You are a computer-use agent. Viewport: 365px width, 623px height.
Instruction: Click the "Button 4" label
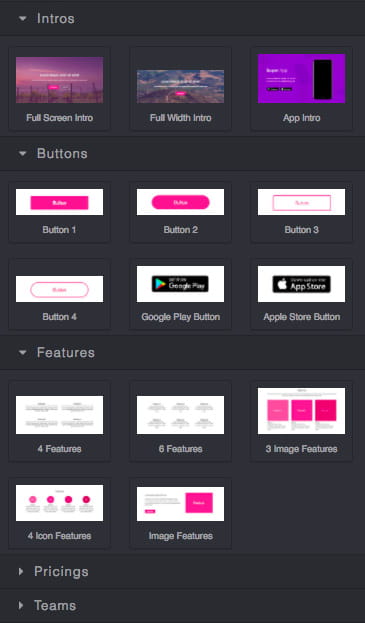pyautogui.click(x=60, y=317)
